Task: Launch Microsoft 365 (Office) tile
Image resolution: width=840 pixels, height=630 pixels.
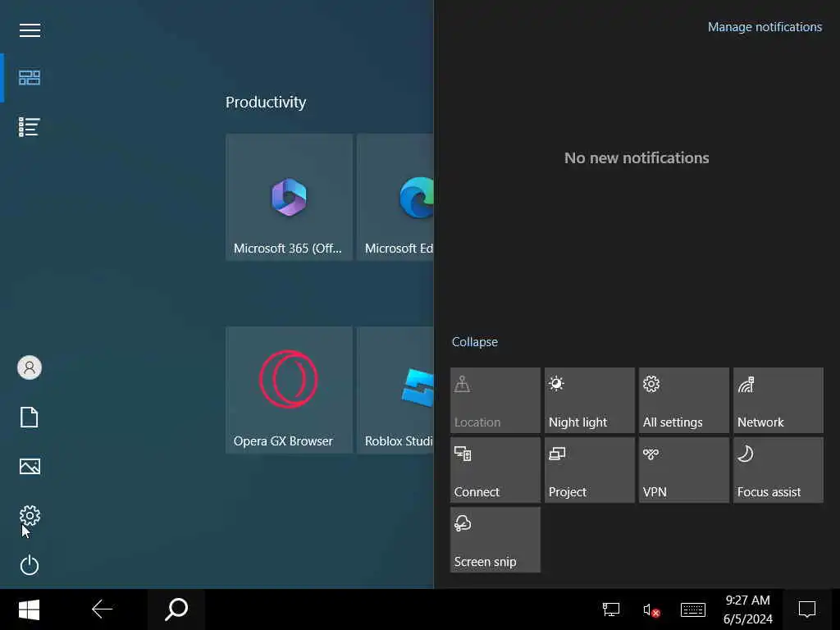Action: pos(290,197)
